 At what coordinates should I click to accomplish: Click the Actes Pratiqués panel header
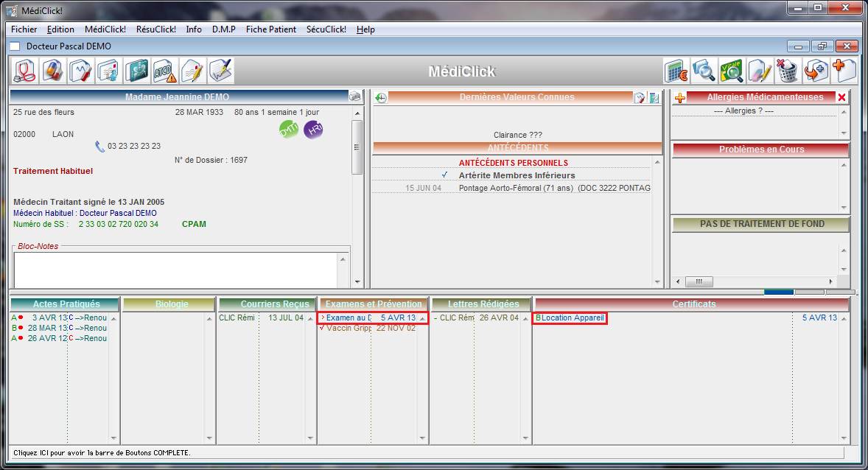pyautogui.click(x=66, y=304)
